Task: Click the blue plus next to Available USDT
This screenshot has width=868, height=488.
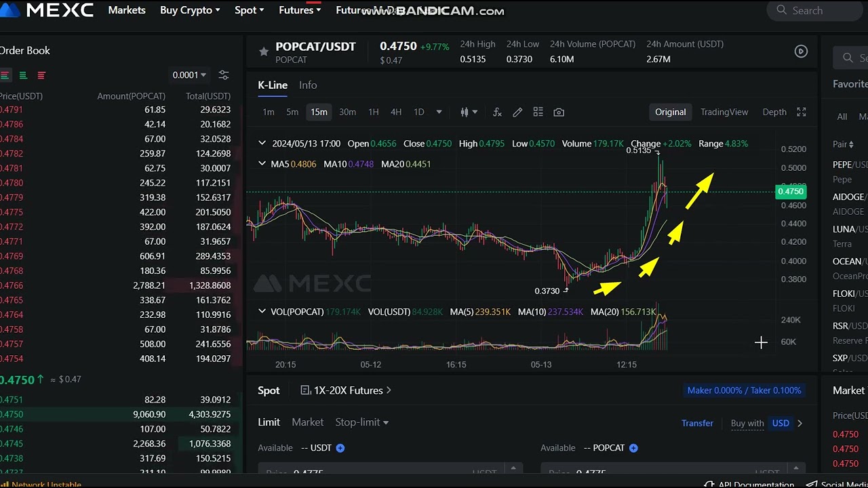Action: [x=340, y=448]
